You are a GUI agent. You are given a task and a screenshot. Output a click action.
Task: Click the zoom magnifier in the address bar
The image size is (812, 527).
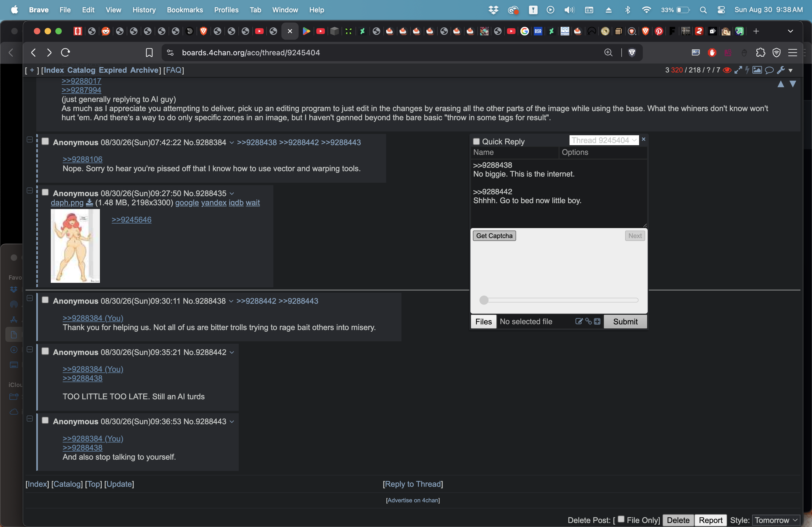coord(608,53)
